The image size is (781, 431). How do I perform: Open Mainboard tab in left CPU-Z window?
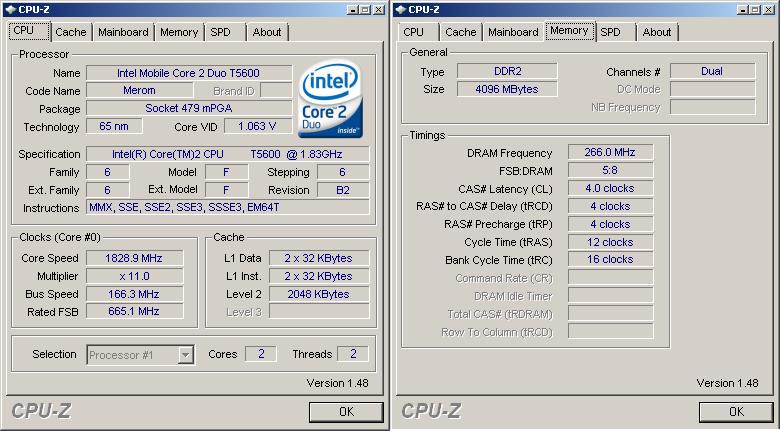[123, 32]
